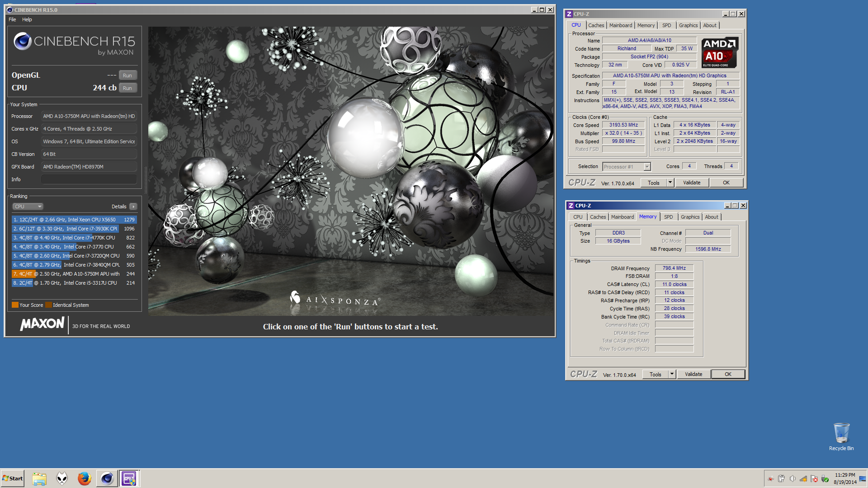Image resolution: width=868 pixels, height=488 pixels.
Task: Open the Start menu
Action: [x=13, y=479]
